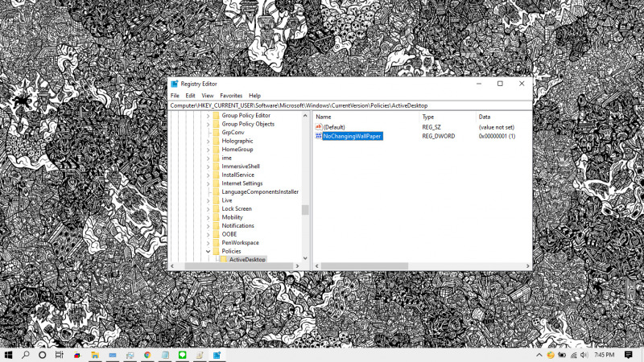The image size is (644, 362).
Task: Expand the Group Policy Editor key
Action: coord(208,116)
